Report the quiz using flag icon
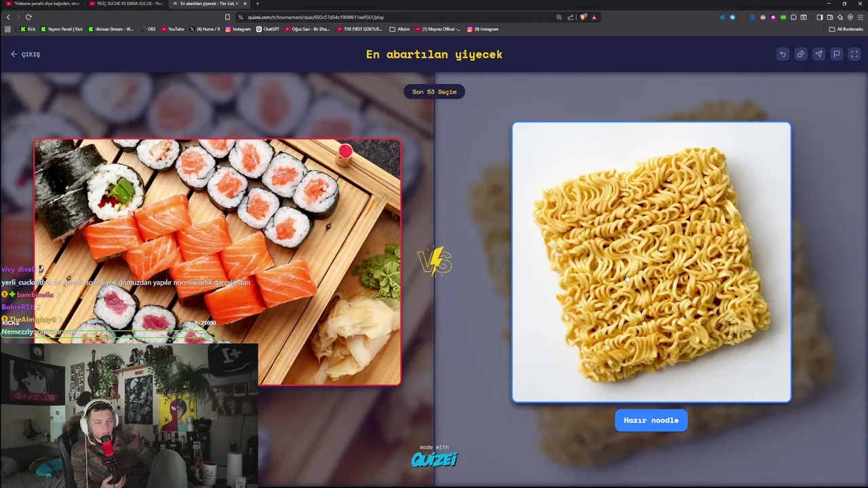Image resolution: width=868 pixels, height=488 pixels. [x=837, y=54]
